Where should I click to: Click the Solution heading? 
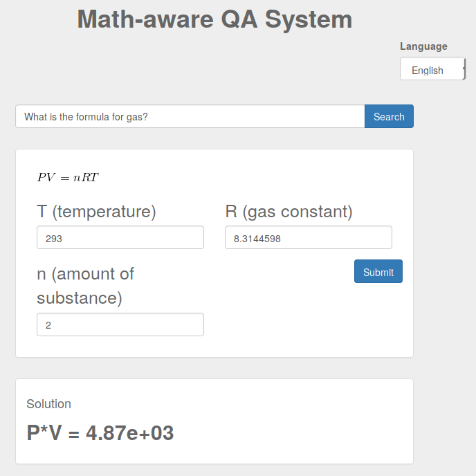click(x=48, y=404)
